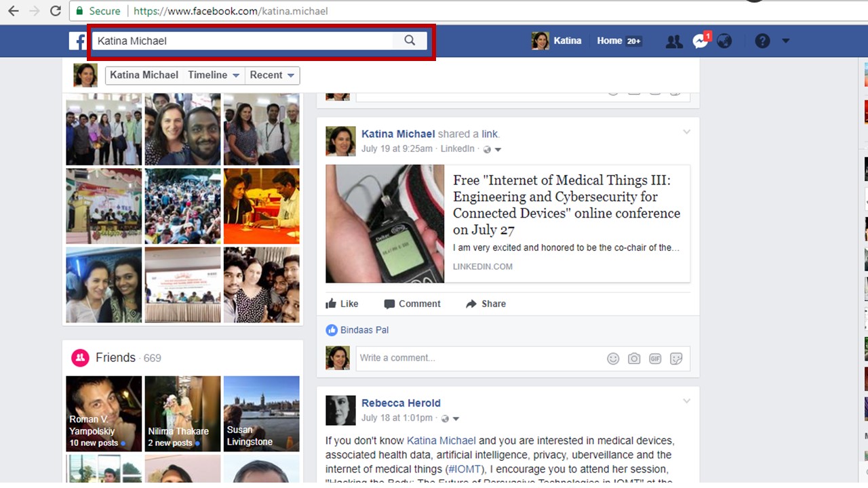
Task: Go to Home in top bar
Action: 609,41
